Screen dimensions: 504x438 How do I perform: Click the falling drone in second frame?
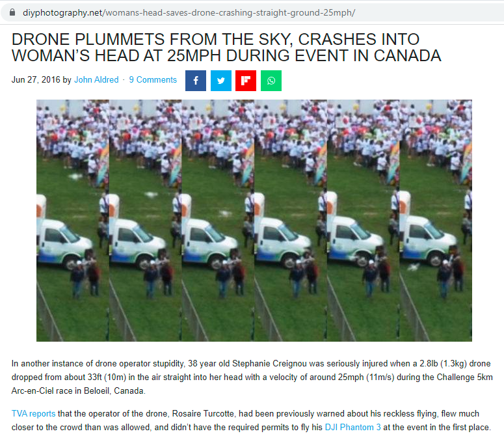[x=151, y=194]
